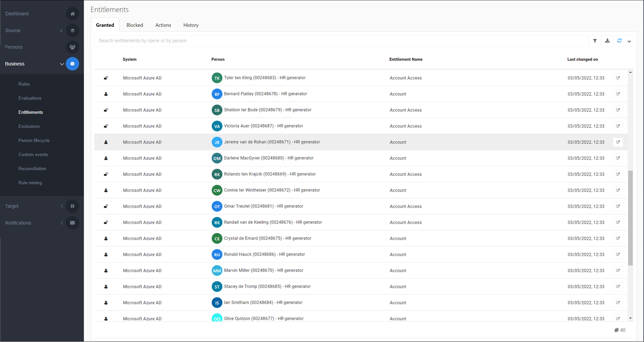
Task: Expand the toolbar options chevron dropdown
Action: coord(629,41)
